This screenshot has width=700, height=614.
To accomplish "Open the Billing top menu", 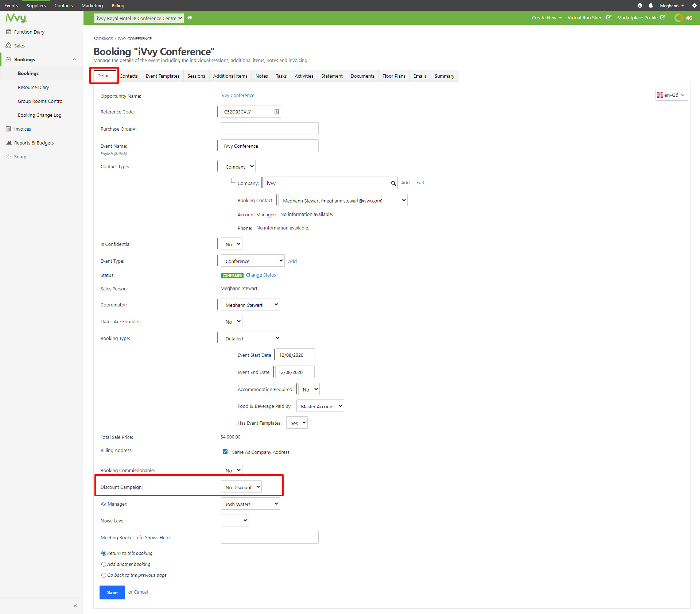I will point(118,5).
